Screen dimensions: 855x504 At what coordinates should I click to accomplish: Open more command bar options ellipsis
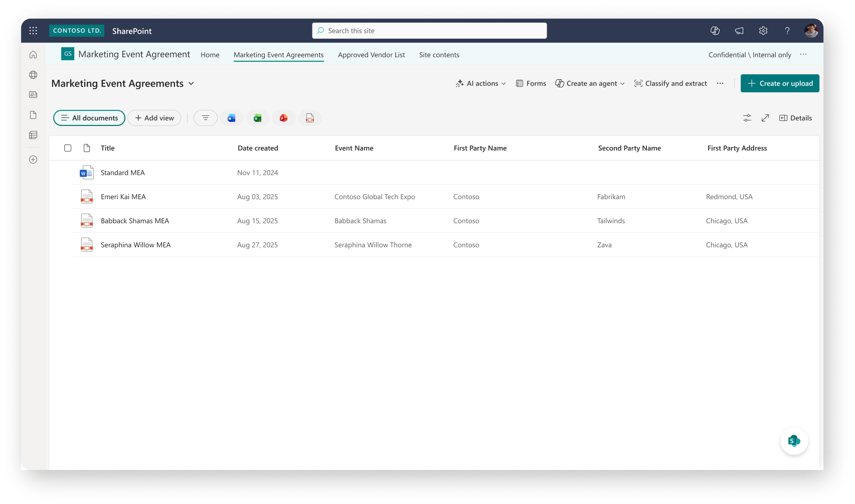(x=720, y=84)
